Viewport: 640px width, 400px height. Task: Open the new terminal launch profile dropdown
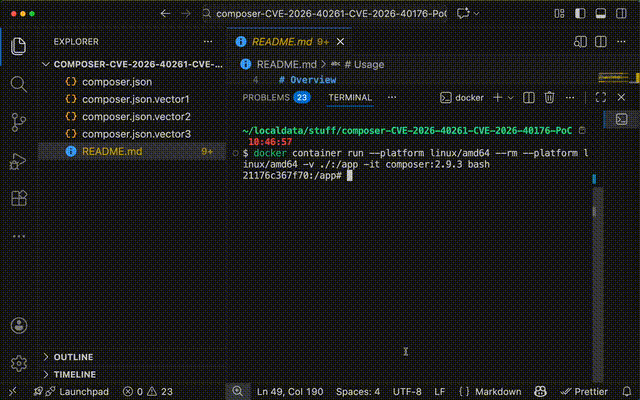point(510,98)
